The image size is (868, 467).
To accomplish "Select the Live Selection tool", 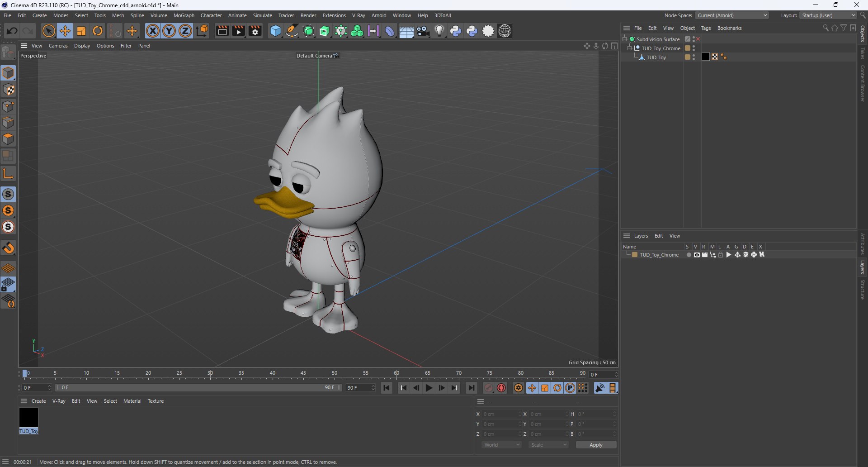I will [x=48, y=31].
